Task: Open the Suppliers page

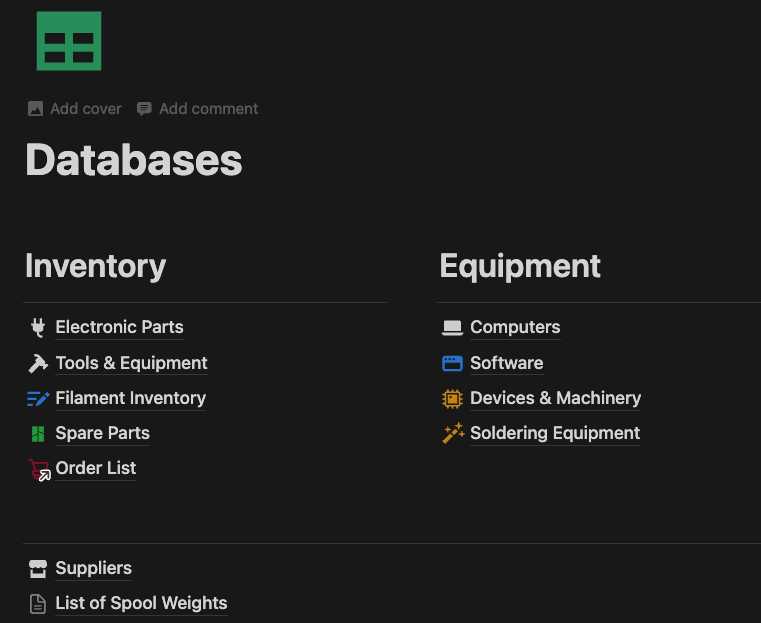Action: tap(94, 568)
